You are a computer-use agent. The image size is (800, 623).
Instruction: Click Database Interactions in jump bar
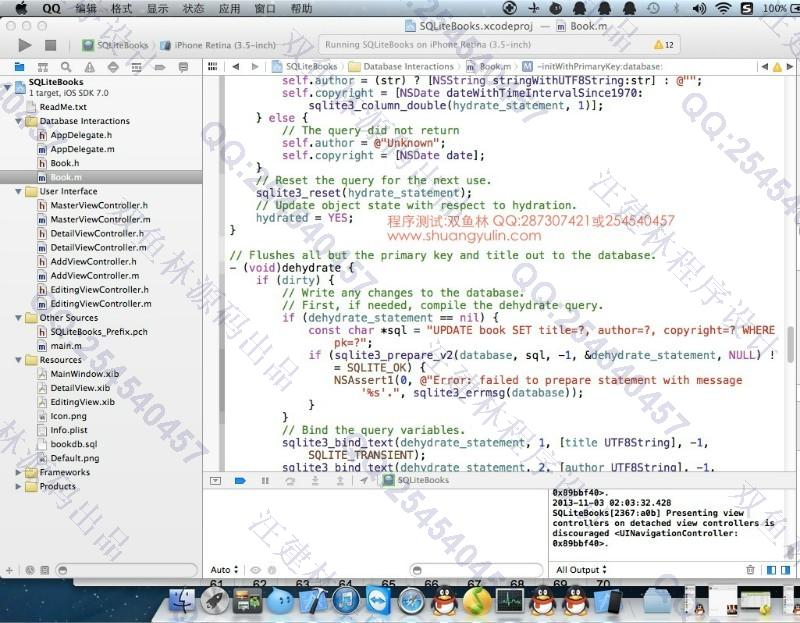tap(402, 66)
